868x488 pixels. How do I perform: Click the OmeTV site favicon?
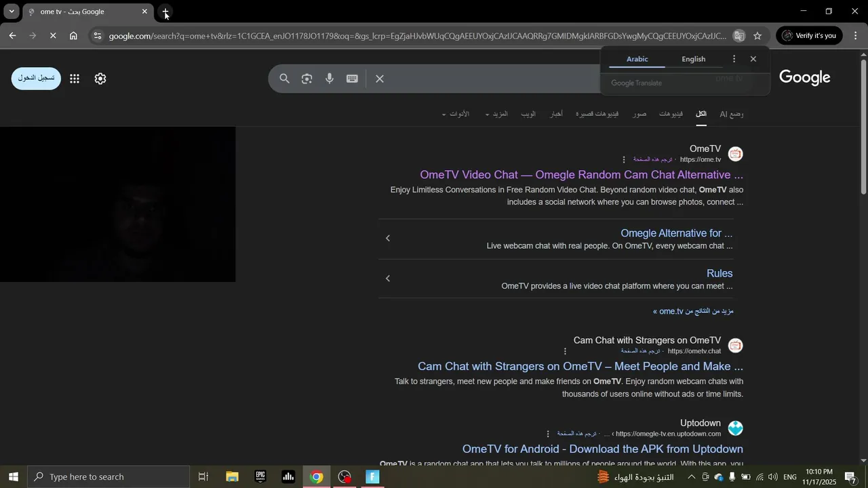[735, 154]
